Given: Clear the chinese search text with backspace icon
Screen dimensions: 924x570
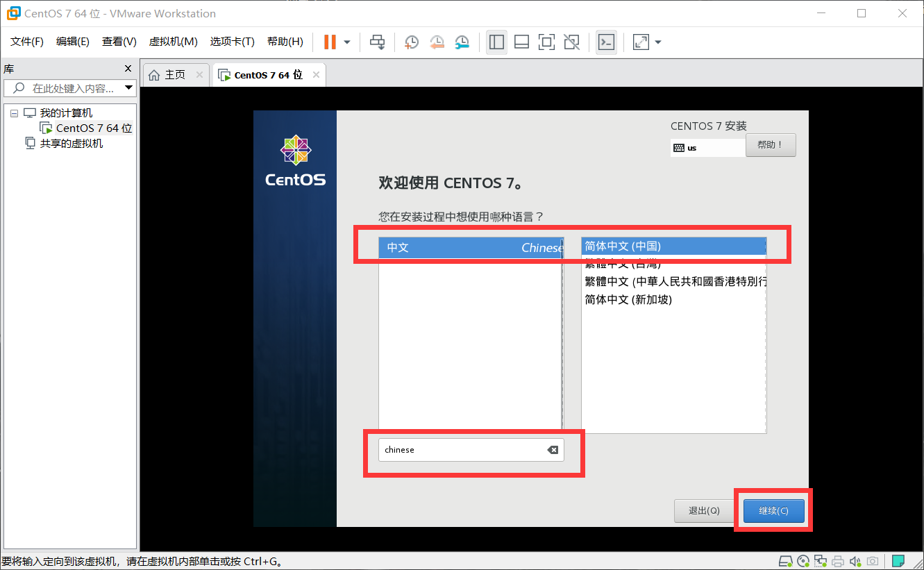Looking at the screenshot, I should (553, 450).
